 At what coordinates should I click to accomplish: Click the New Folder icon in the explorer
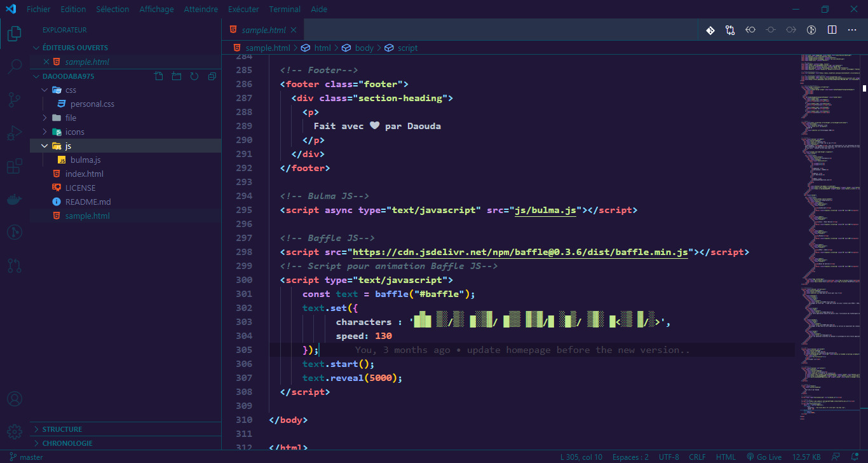point(177,76)
